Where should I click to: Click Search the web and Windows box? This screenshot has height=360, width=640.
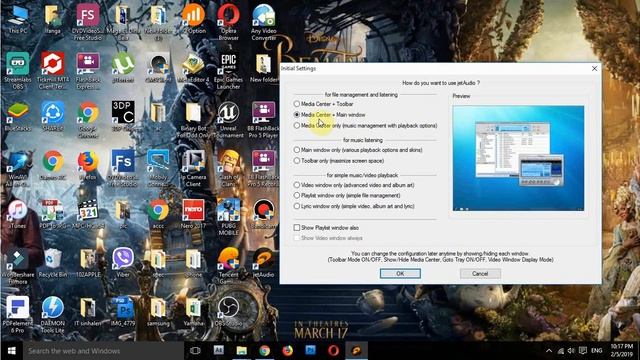click(103, 351)
